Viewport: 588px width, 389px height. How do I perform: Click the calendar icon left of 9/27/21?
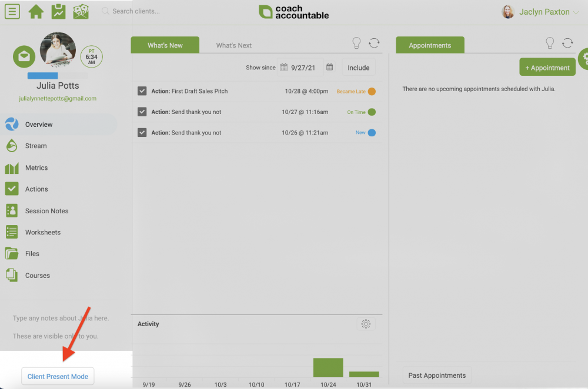coord(284,68)
